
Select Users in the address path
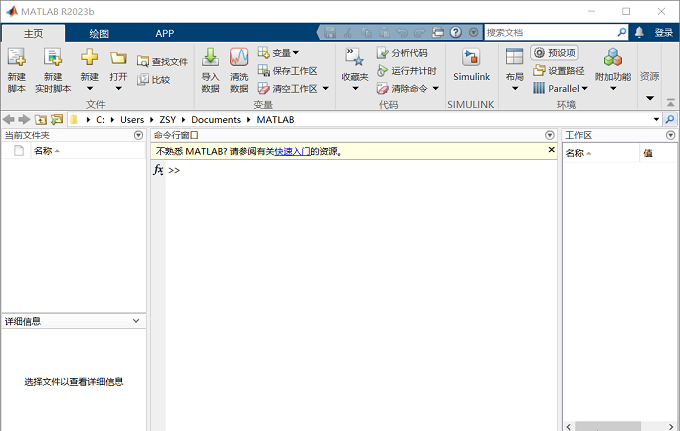132,120
